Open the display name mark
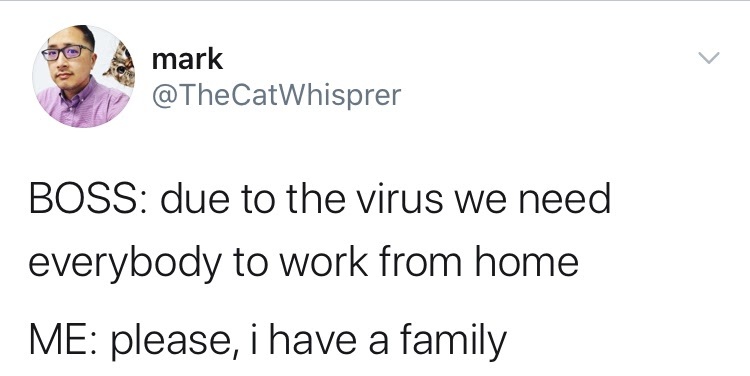Screen dimensions: 750x376 [188, 60]
